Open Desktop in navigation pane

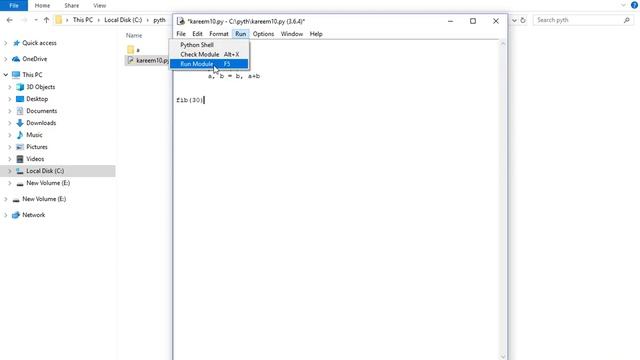pos(37,99)
